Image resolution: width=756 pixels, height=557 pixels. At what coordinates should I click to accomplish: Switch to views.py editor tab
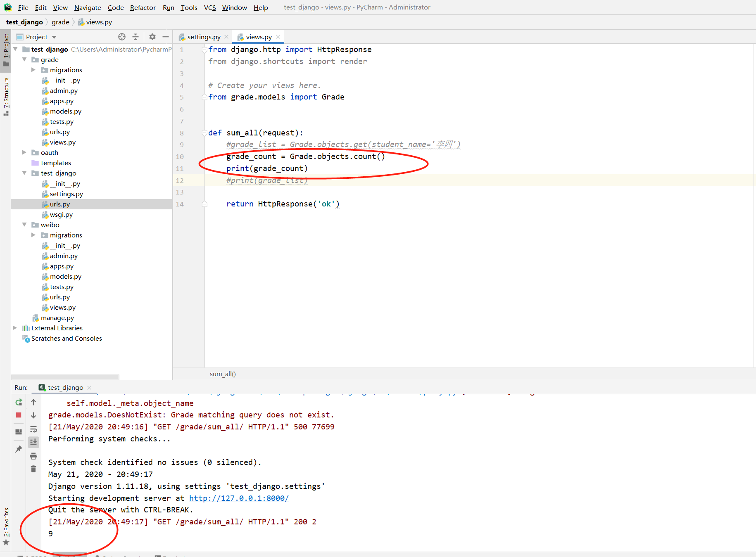259,37
